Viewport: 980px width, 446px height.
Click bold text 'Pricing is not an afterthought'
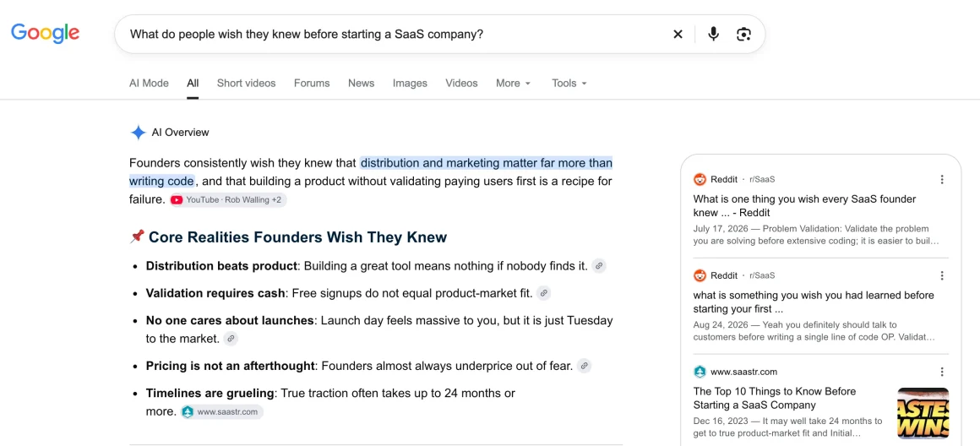click(x=230, y=366)
